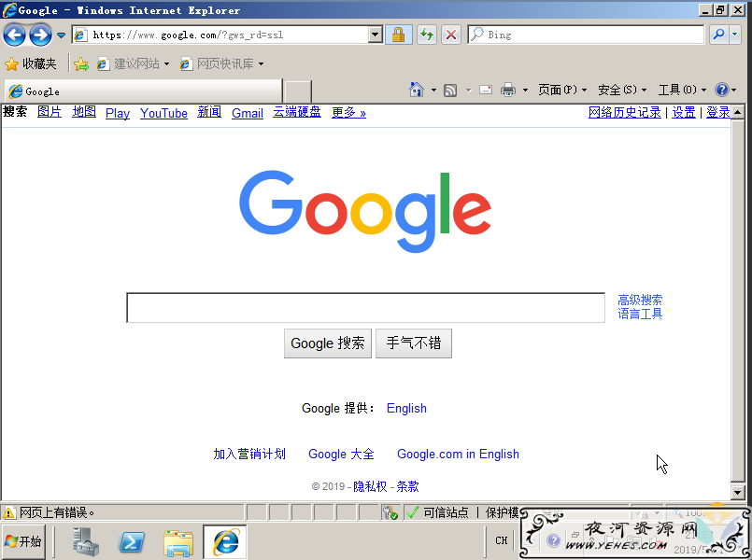Viewport: 752px width, 560px height.
Task: Stop loading with the red X icon
Action: click(x=451, y=35)
